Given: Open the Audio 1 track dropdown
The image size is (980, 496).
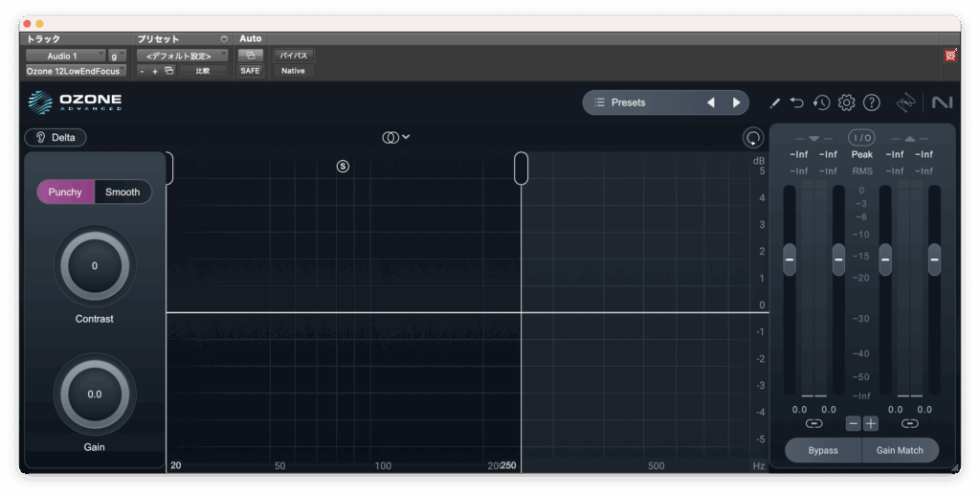Looking at the screenshot, I should tap(65, 56).
